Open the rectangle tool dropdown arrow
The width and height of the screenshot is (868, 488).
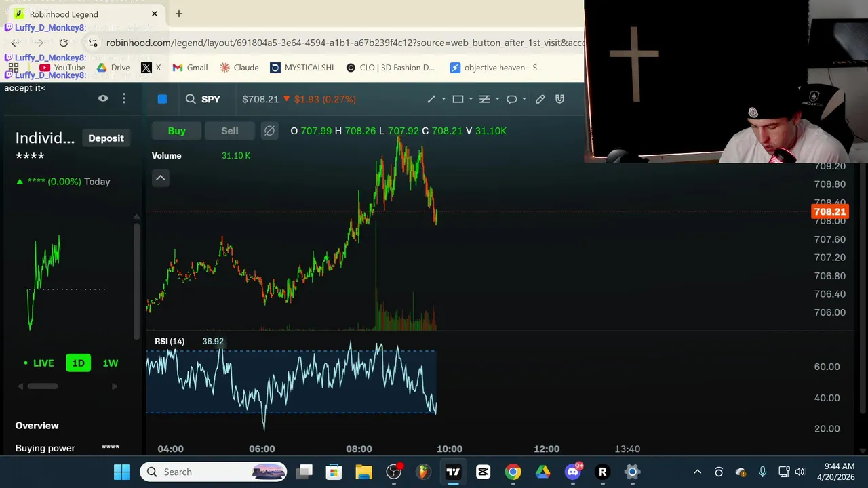coord(470,99)
